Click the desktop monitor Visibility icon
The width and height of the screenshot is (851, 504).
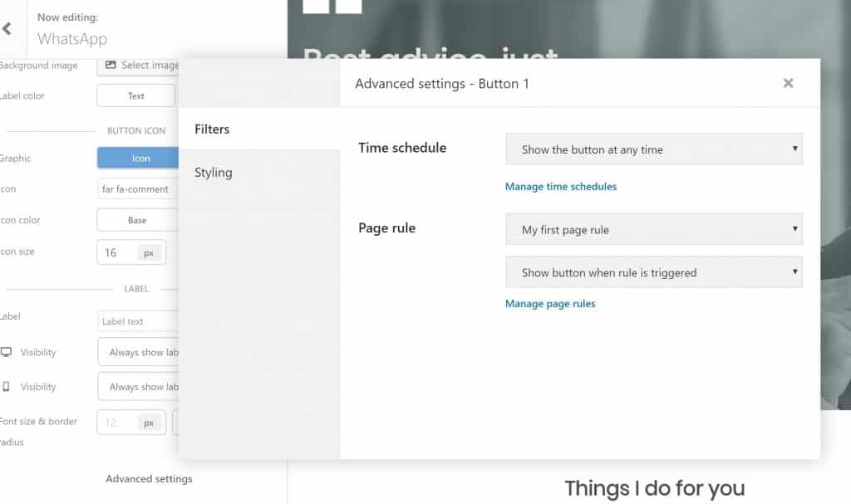6,352
